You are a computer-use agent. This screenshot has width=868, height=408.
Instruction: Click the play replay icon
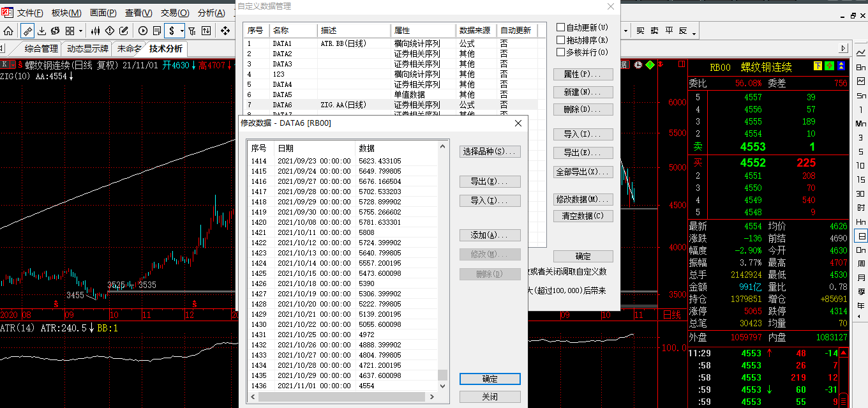click(x=143, y=31)
